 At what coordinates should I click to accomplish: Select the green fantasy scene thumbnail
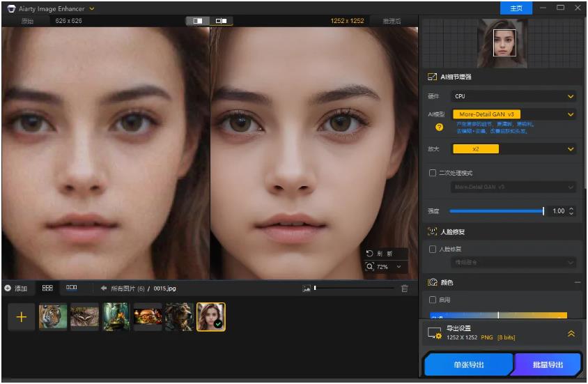pos(116,317)
